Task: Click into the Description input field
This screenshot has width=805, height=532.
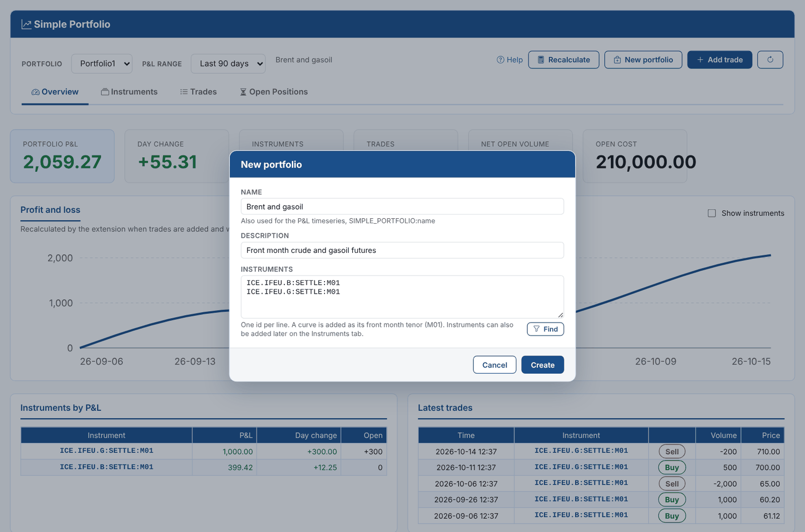Action: [x=402, y=250]
